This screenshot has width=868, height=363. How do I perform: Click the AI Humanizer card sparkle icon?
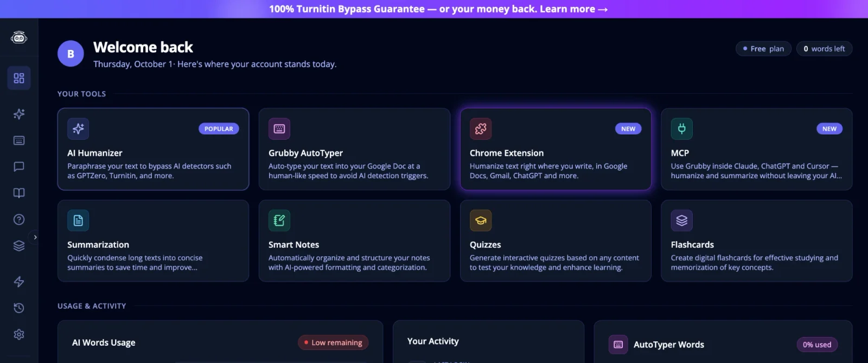78,128
